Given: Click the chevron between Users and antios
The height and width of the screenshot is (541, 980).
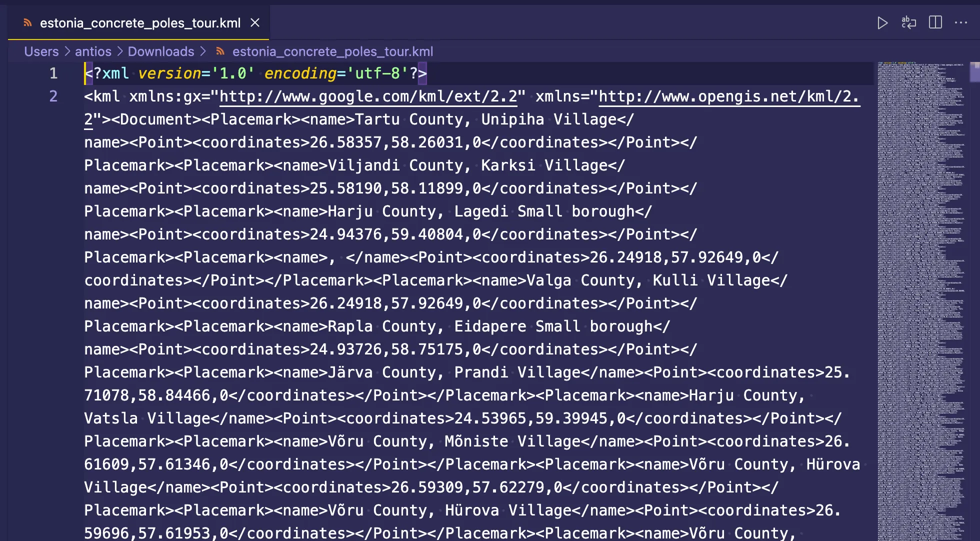Looking at the screenshot, I should (67, 51).
